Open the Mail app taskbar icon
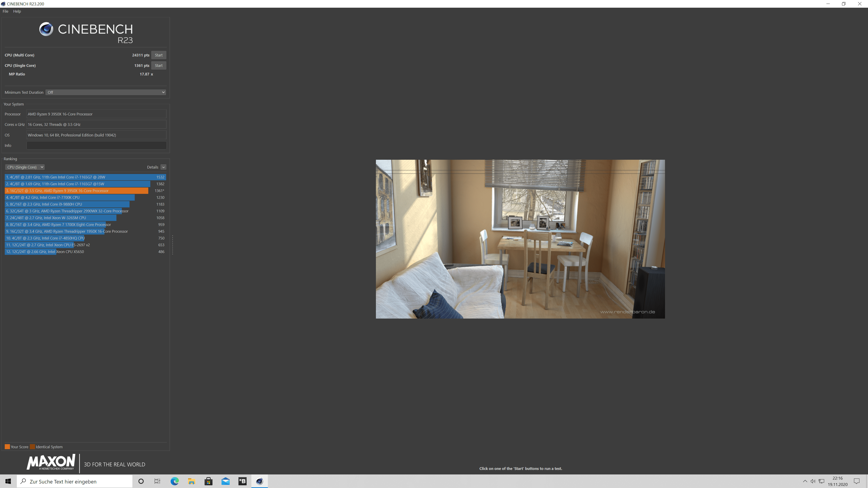This screenshot has width=868, height=488. 225,481
